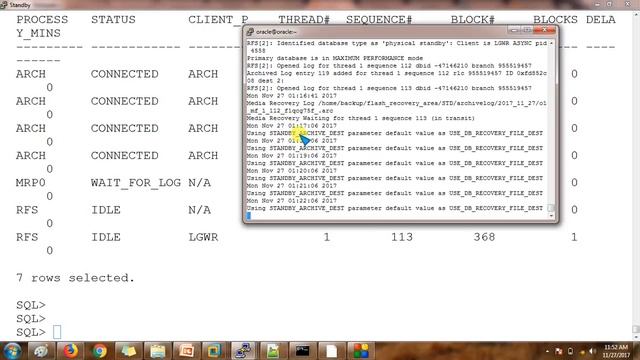The height and width of the screenshot is (360, 640).
Task: Click block number 368
Action: (x=484, y=237)
